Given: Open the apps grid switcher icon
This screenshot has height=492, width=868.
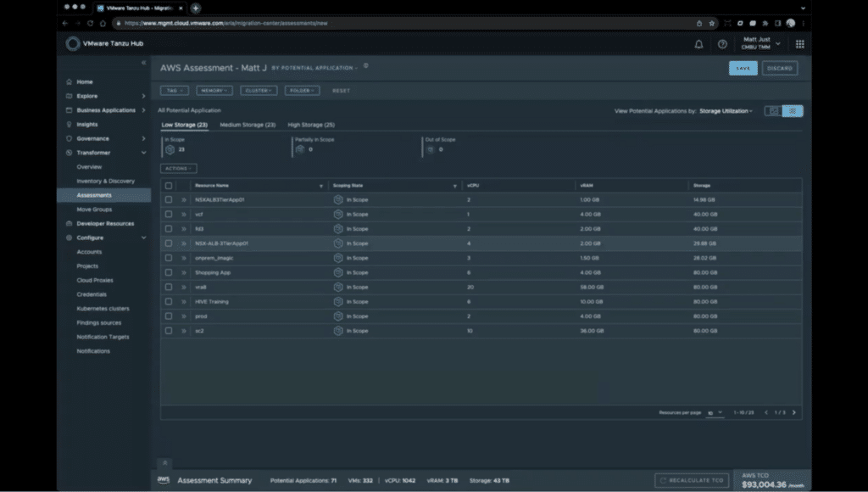Looking at the screenshot, I should [800, 44].
